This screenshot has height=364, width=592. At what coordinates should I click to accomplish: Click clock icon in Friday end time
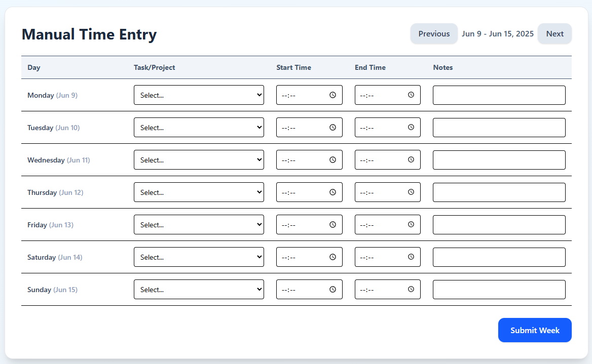(x=411, y=225)
